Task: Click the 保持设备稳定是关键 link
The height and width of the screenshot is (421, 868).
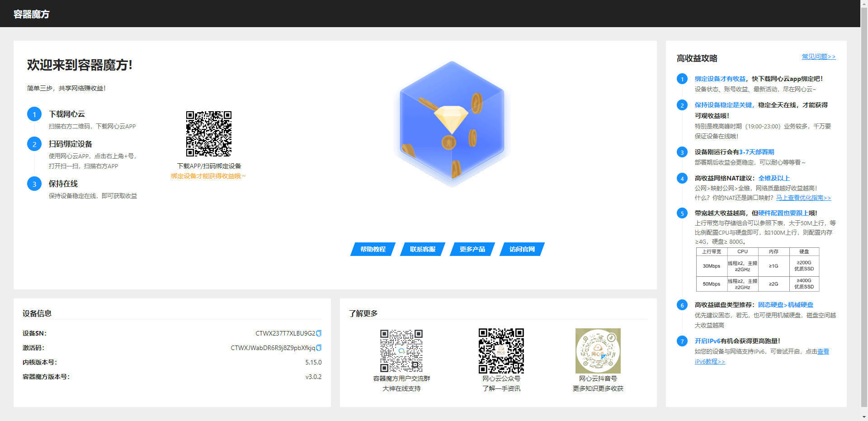Action: coord(723,105)
